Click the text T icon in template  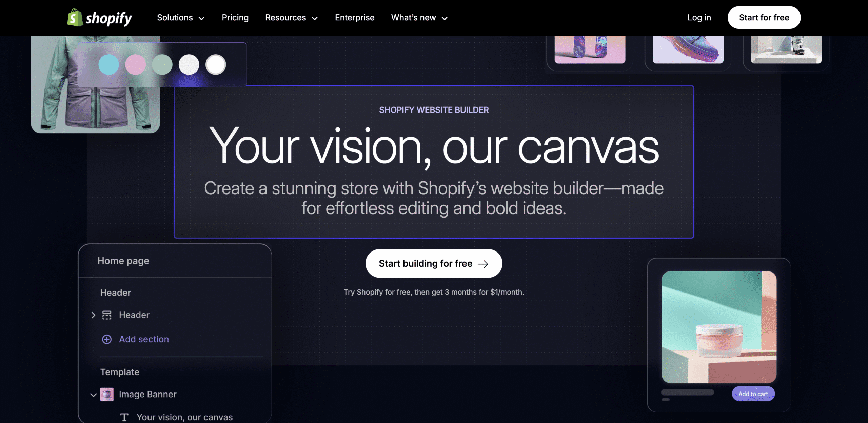[x=124, y=417]
